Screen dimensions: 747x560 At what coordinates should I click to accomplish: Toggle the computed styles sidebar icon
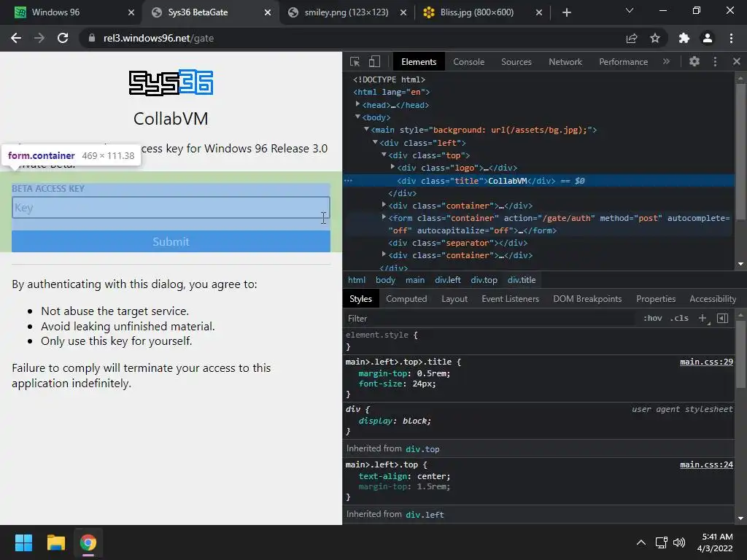pos(722,318)
